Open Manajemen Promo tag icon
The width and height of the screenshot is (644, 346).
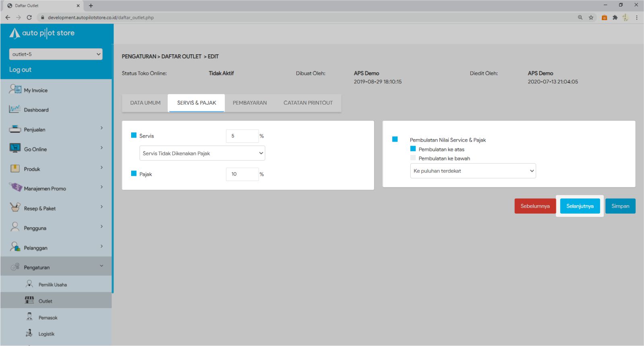(15, 187)
